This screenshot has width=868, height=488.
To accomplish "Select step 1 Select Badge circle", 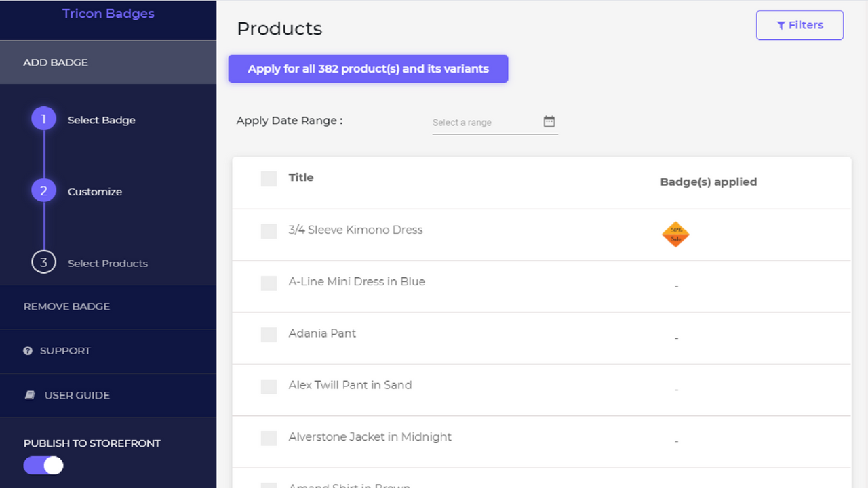I will (43, 118).
